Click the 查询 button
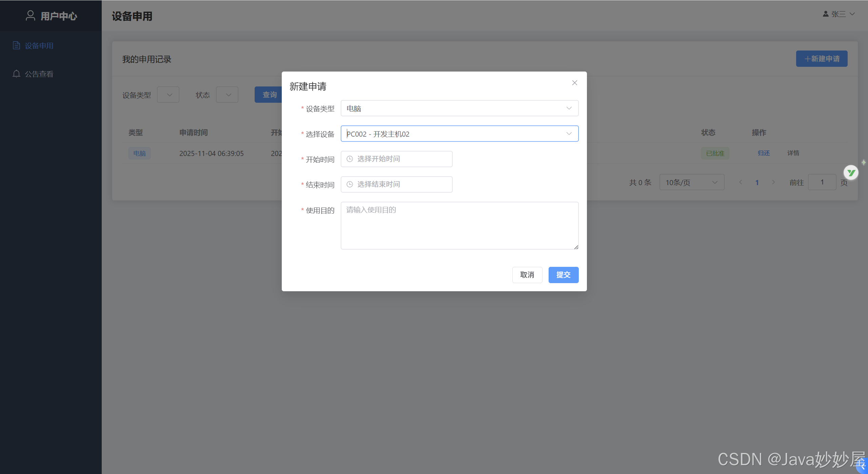This screenshot has height=474, width=868. 269,95
